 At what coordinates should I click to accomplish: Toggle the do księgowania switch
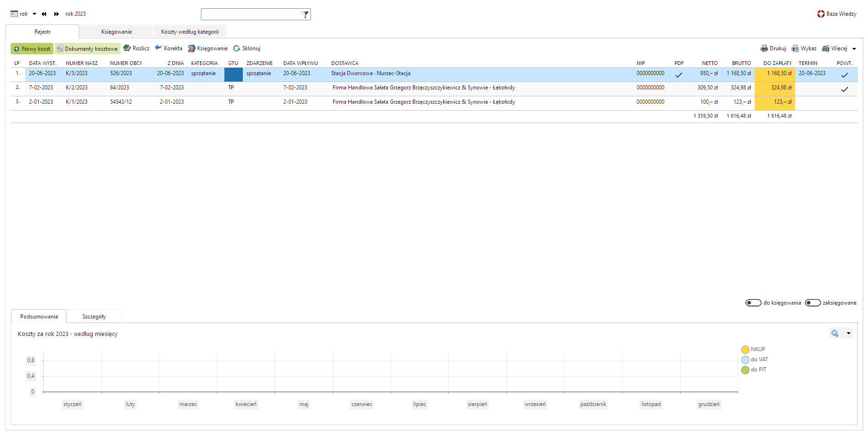[753, 303]
